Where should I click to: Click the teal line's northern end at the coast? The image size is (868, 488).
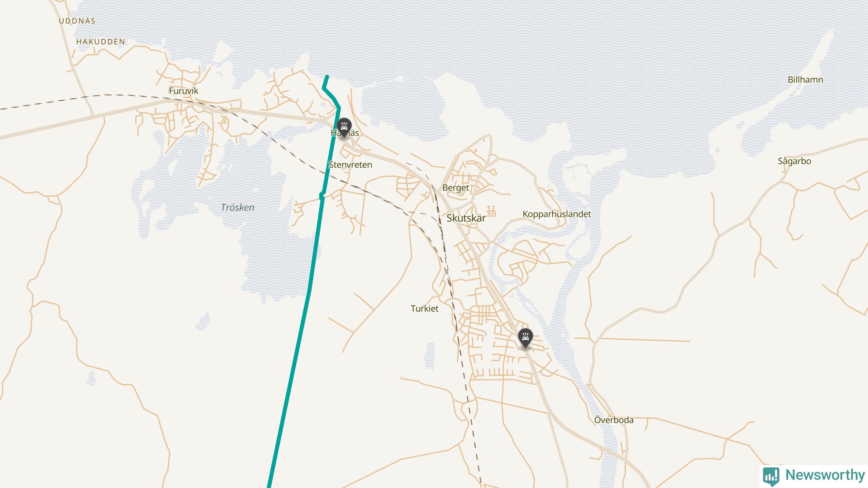coord(327,77)
